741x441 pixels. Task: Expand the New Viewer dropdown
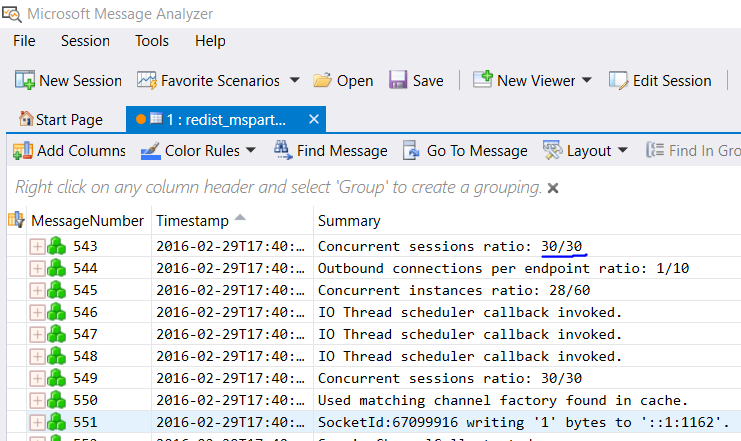pos(586,80)
